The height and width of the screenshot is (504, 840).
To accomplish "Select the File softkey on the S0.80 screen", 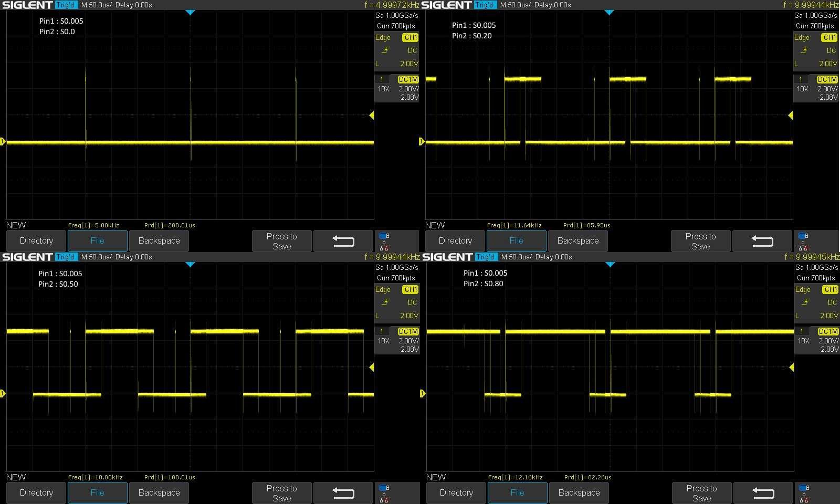I will 518,493.
